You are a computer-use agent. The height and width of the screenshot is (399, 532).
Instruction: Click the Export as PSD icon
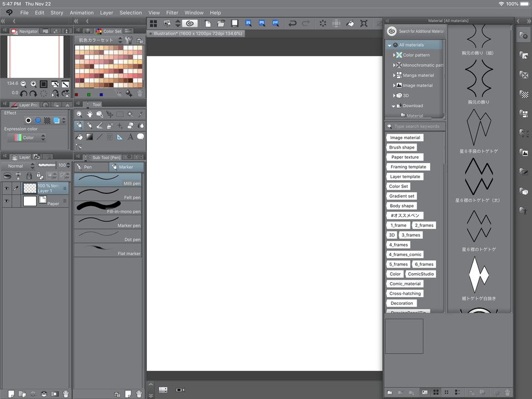pyautogui.click(x=275, y=23)
